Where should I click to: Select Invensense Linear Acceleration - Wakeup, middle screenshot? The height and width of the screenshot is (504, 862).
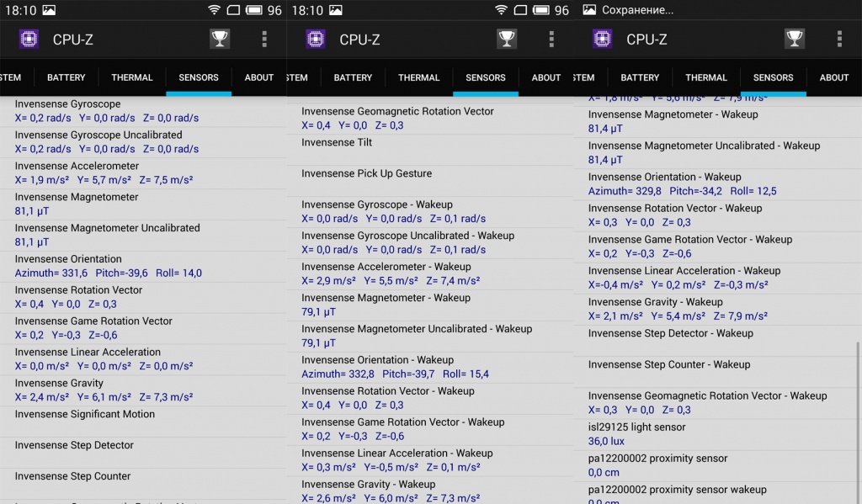(430, 460)
